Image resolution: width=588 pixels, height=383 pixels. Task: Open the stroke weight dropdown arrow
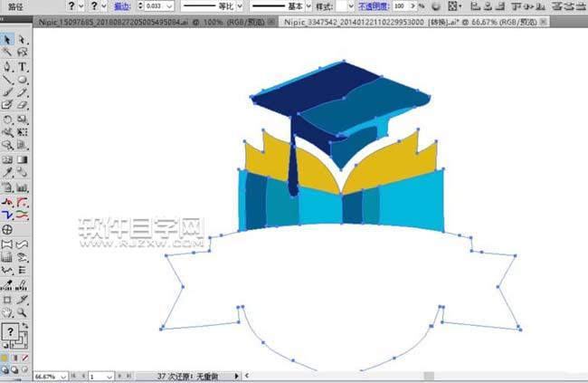tap(169, 6)
